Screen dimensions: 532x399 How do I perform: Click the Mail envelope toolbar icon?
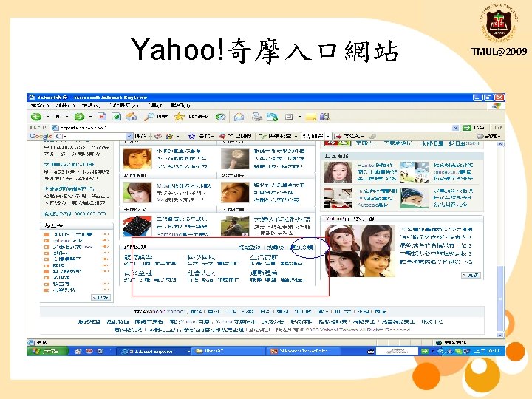(x=239, y=117)
